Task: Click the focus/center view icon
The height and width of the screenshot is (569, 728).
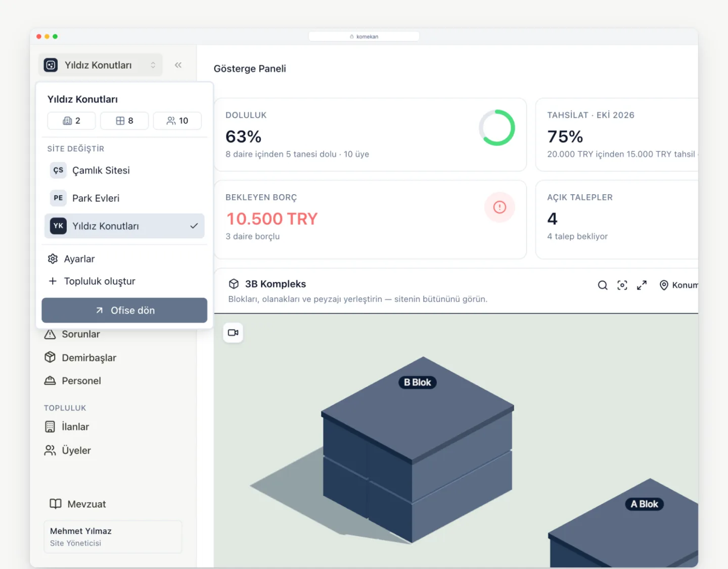Action: [x=622, y=285]
